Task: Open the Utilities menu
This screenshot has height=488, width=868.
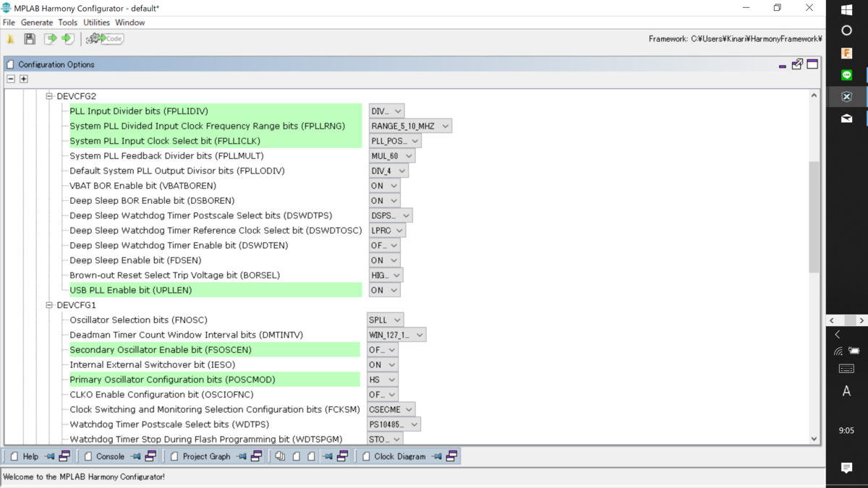Action: point(96,22)
